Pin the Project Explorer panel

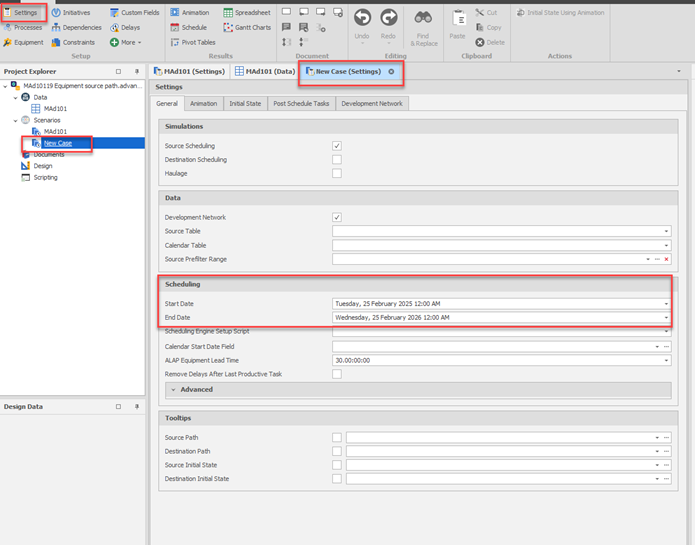point(137,72)
